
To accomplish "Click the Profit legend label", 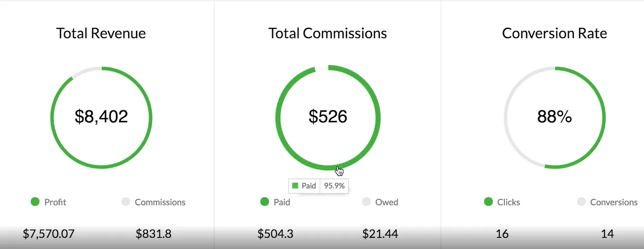I will (55, 202).
